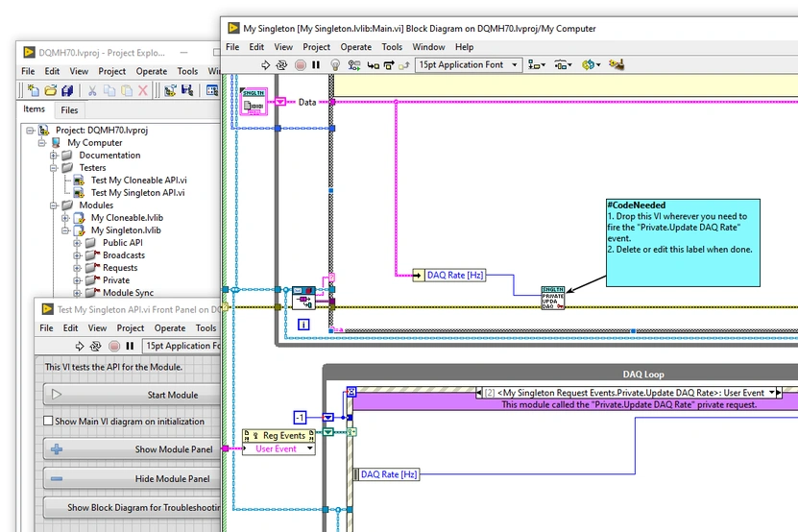Image resolution: width=798 pixels, height=532 pixels.
Task: Toggle Retain Wire Values icon
Action: click(x=353, y=65)
